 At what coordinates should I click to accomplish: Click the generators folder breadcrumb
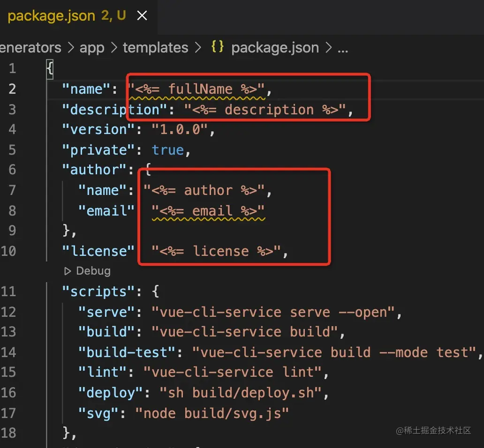point(30,47)
